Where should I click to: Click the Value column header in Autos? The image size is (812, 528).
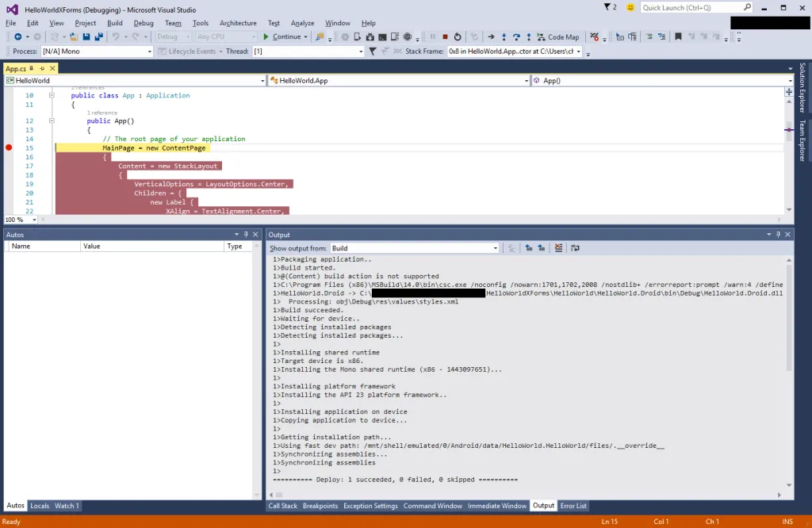pyautogui.click(x=152, y=247)
